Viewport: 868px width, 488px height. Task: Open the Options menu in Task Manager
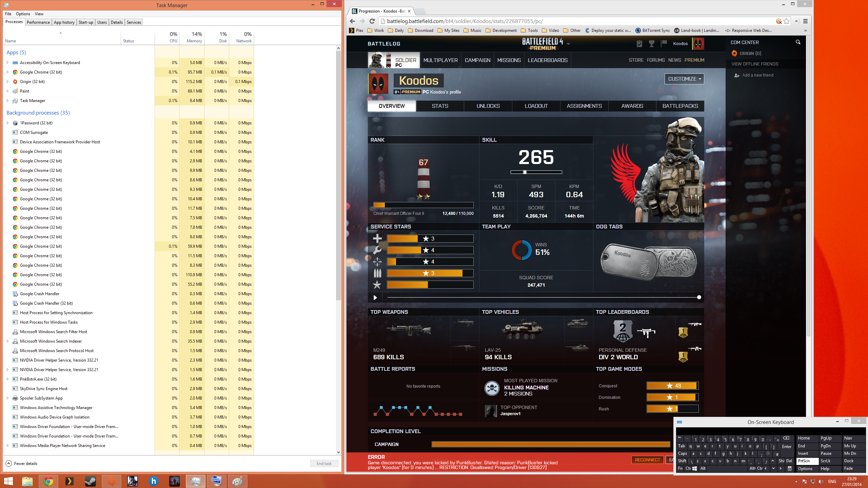pyautogui.click(x=23, y=14)
